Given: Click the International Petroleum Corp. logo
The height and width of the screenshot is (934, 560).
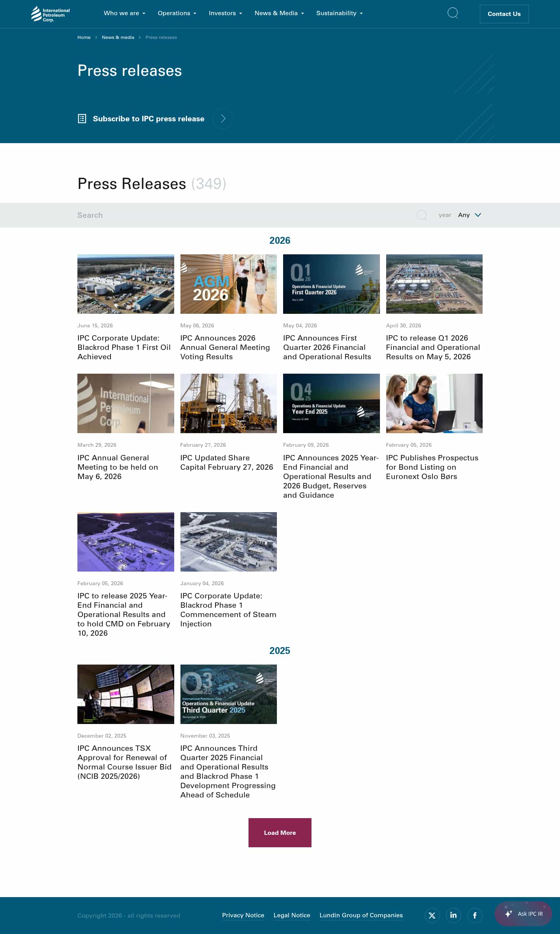Looking at the screenshot, I should (51, 14).
